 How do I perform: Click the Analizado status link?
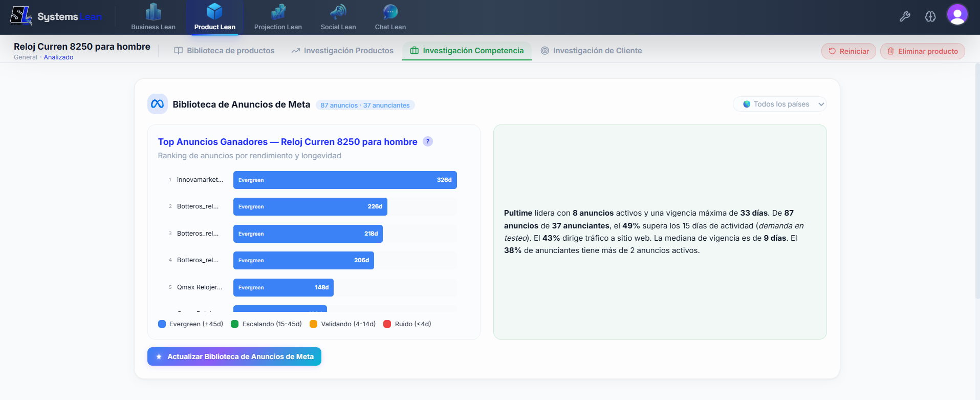coord(58,57)
